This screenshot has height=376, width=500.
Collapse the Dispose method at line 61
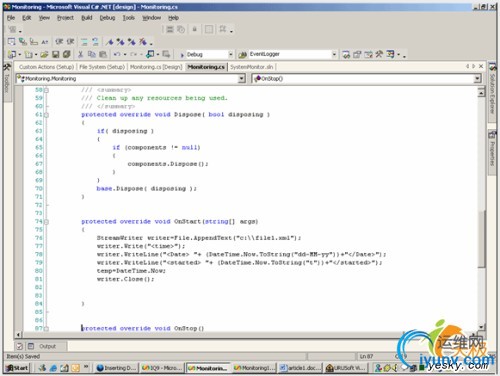point(47,115)
